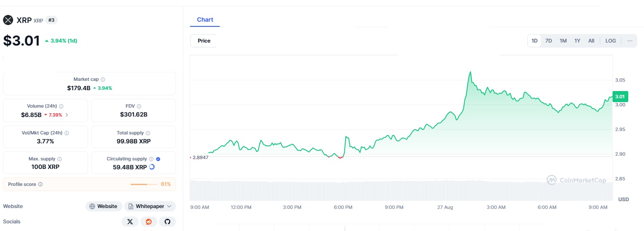Image resolution: width=644 pixels, height=231 pixels.
Task: Open the Website link button
Action: pyautogui.click(x=104, y=206)
